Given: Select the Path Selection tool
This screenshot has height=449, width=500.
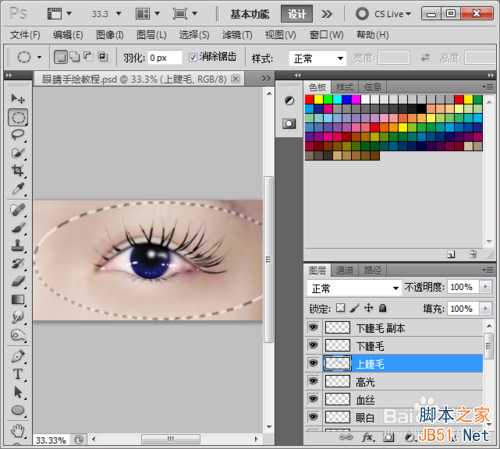Looking at the screenshot, I should 18,392.
